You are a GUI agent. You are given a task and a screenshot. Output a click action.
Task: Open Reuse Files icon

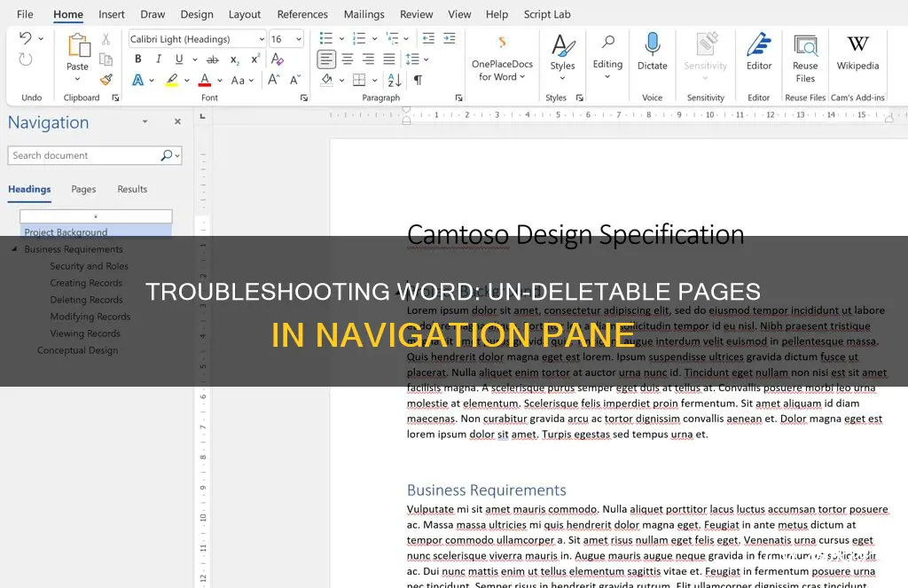(x=805, y=45)
